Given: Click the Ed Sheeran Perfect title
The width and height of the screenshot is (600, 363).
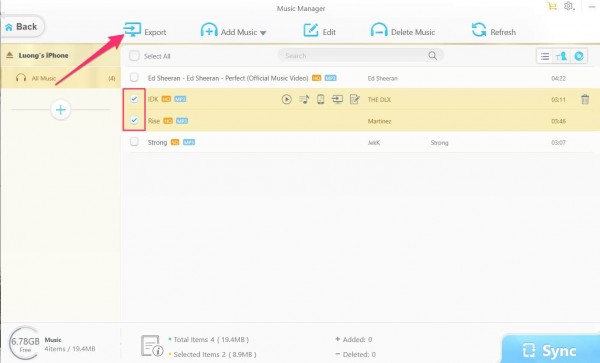Looking at the screenshot, I should point(228,78).
